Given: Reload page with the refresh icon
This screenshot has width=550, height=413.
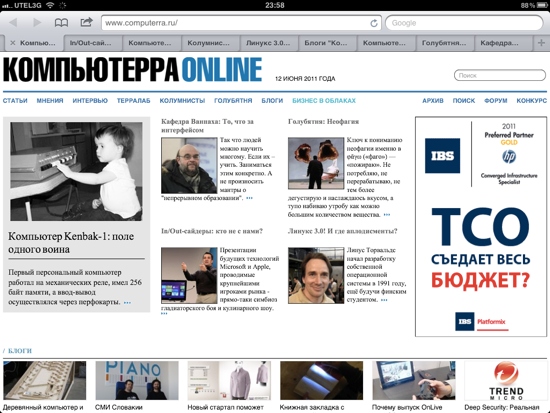Looking at the screenshot, I should click(x=374, y=23).
